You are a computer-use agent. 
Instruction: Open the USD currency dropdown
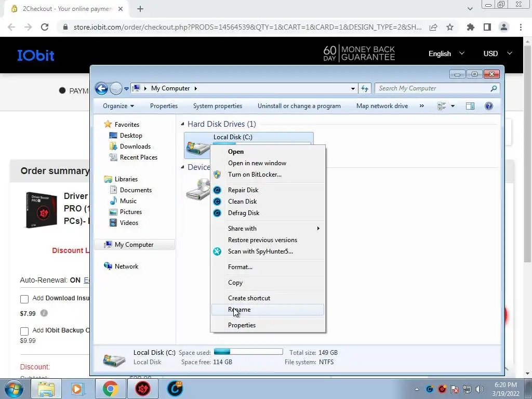pyautogui.click(x=497, y=54)
